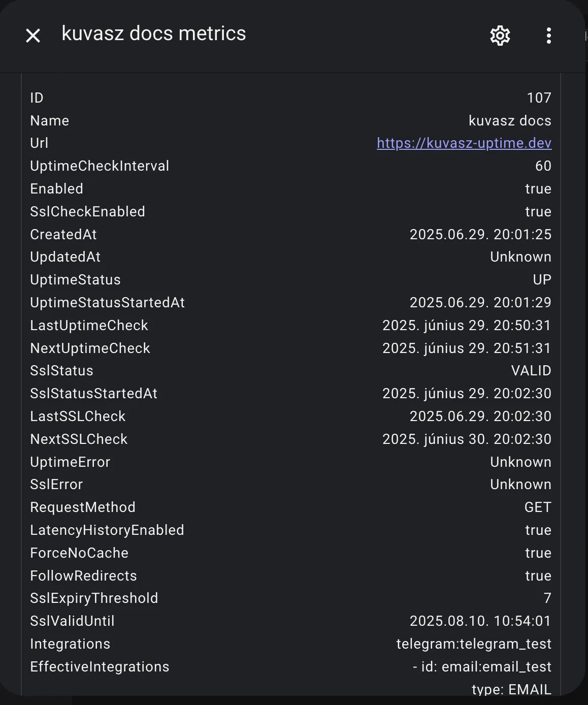Click the Integrations value telegram:telegram_test
588x705 pixels.
[x=473, y=644]
